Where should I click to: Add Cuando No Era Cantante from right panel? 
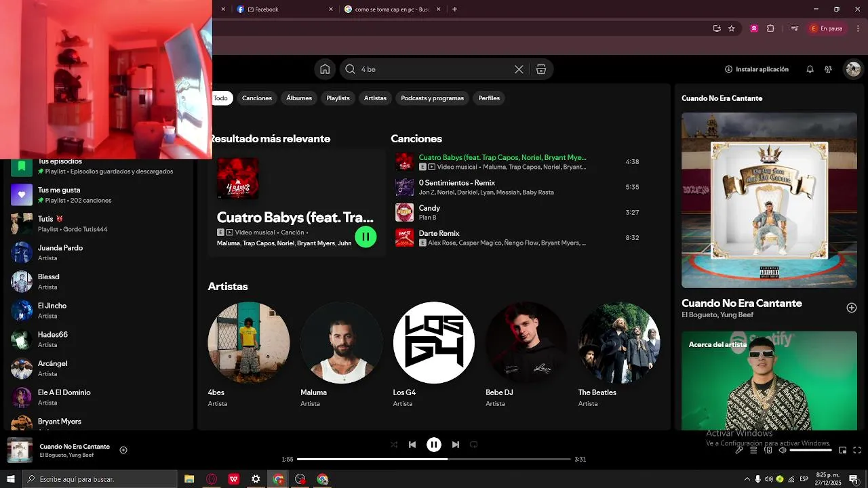coord(852,308)
